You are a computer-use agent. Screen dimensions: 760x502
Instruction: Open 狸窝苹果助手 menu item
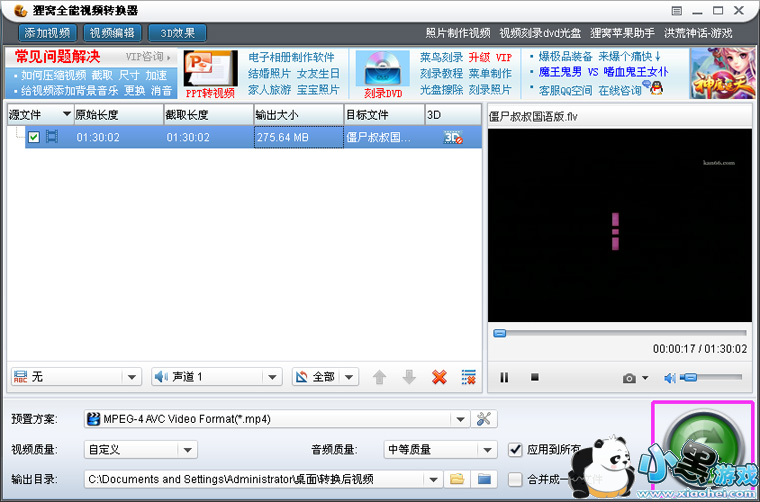click(622, 33)
